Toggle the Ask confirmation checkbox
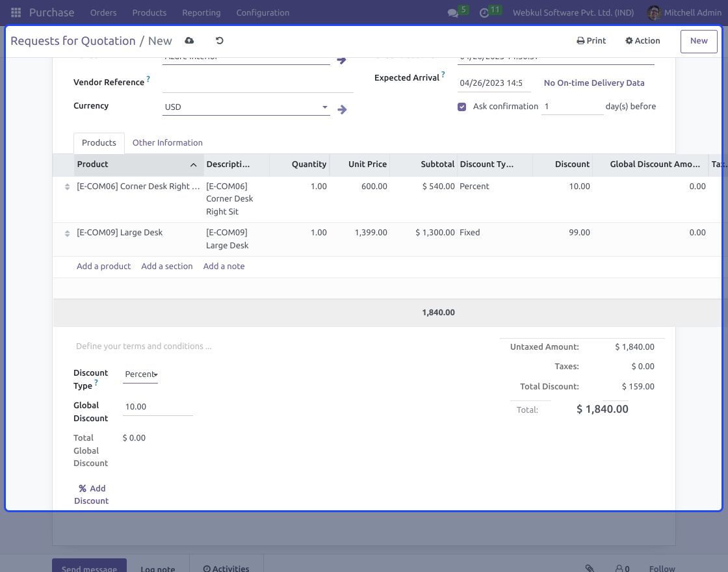The image size is (728, 572). pos(461,107)
